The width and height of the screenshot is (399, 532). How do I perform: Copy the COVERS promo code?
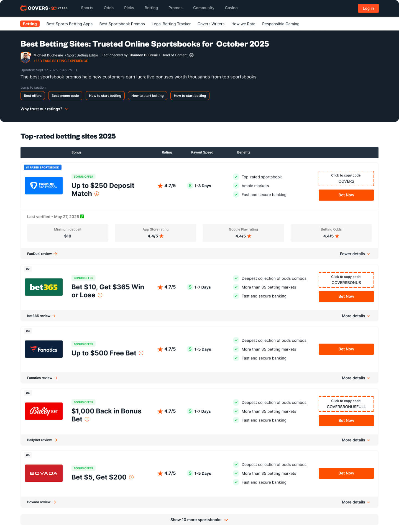coord(346,178)
